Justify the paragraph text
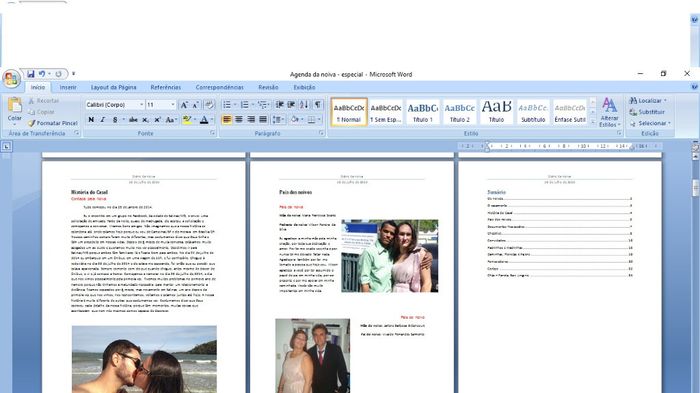700x393 pixels. point(263,120)
